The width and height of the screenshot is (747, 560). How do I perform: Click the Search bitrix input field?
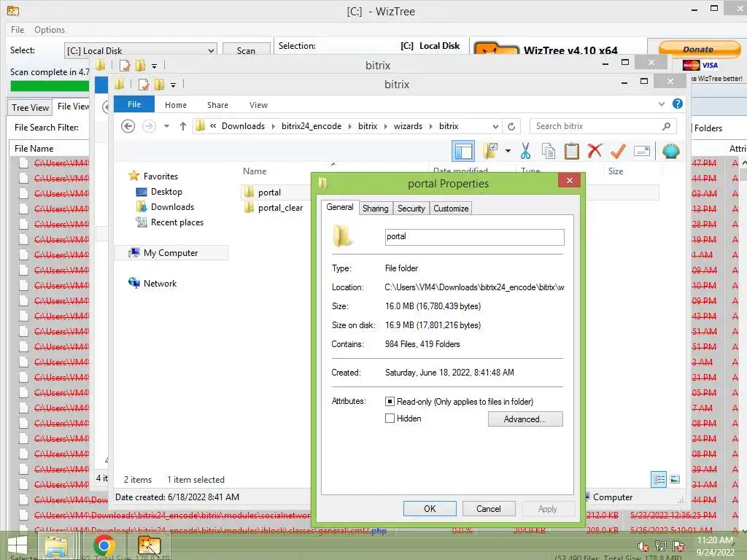click(595, 126)
